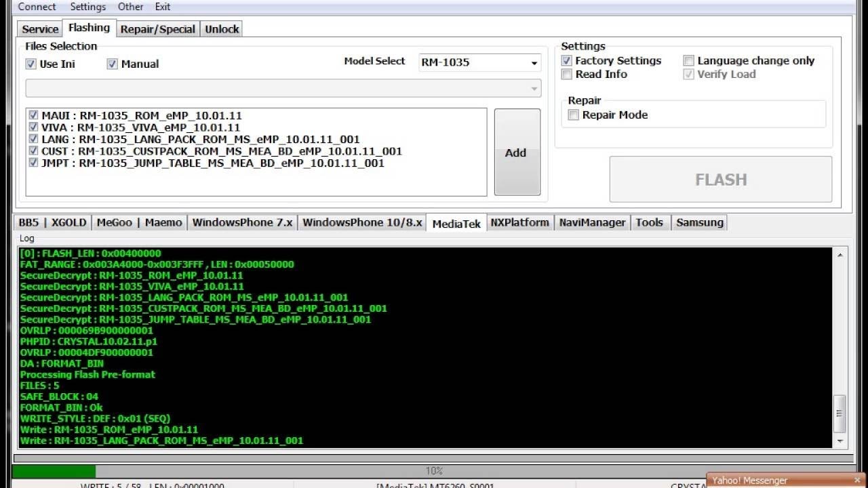This screenshot has height=488, width=868.
Task: Click the FORMAT_BIN : Ok log line
Action: [61, 407]
